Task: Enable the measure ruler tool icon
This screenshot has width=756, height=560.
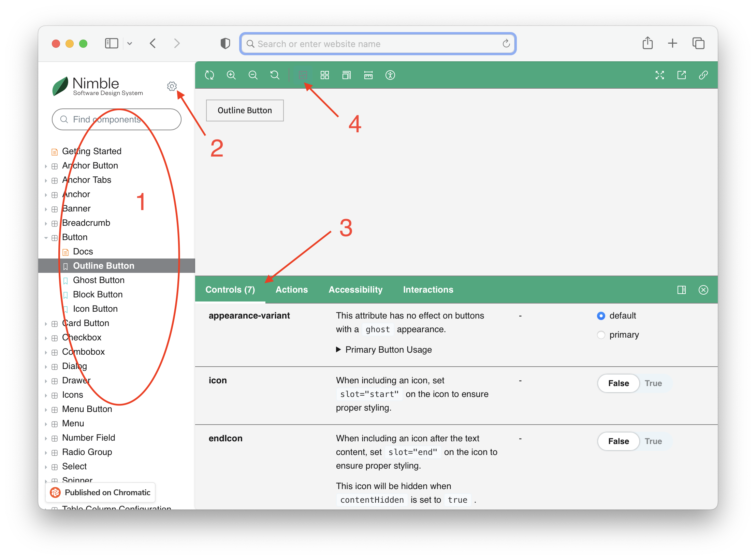Action: (x=368, y=75)
